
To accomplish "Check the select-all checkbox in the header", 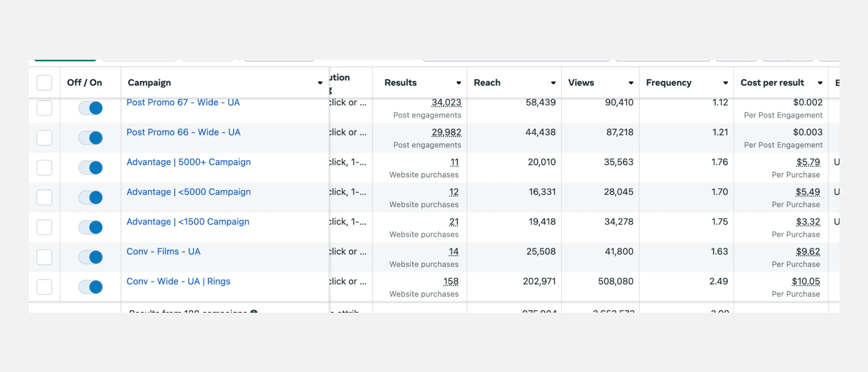I will pos(44,83).
